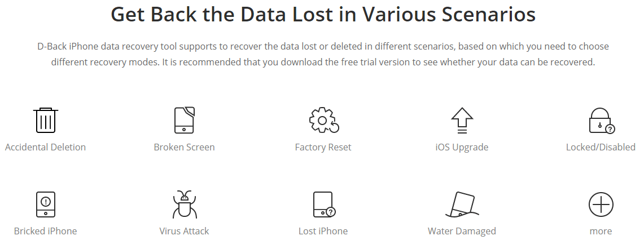Viewport: 644px width, 249px height.
Task: Click the "more" text label
Action: pos(601,232)
